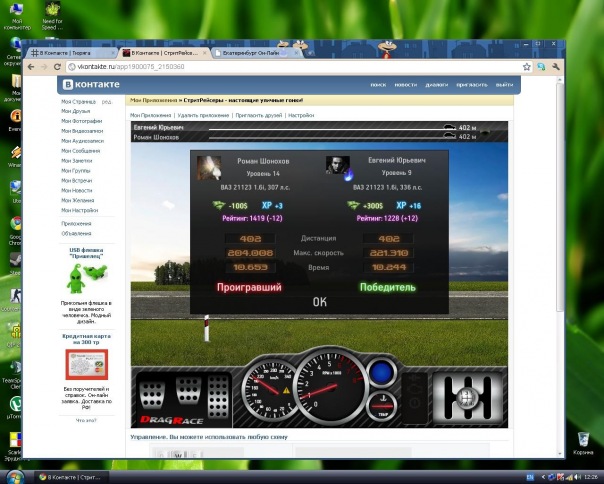Image resolution: width=604 pixels, height=484 pixels.
Task: Open Моя Страница in sidebar
Action: click(x=79, y=102)
